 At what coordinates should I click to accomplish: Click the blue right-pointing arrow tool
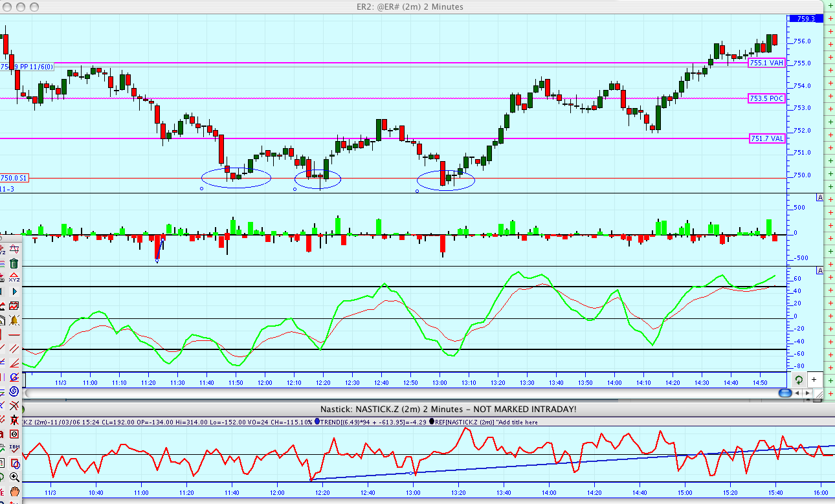click(14, 291)
